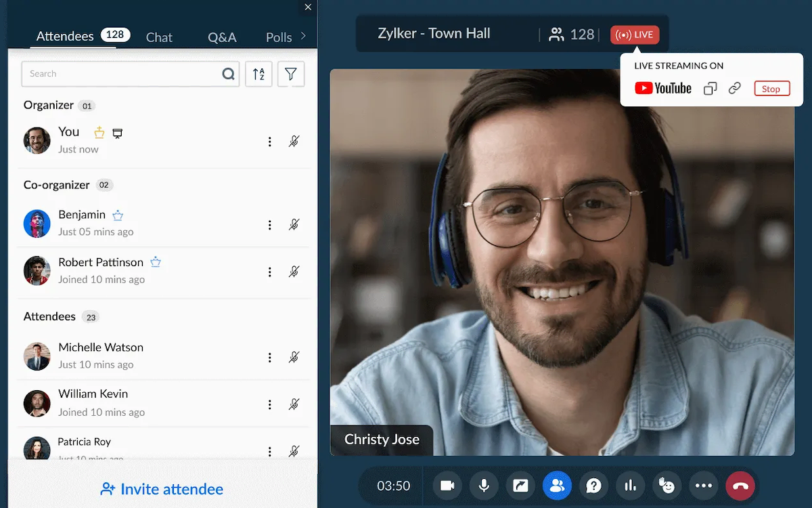
Task: Click the Zylker - Town Hall title
Action: click(434, 33)
